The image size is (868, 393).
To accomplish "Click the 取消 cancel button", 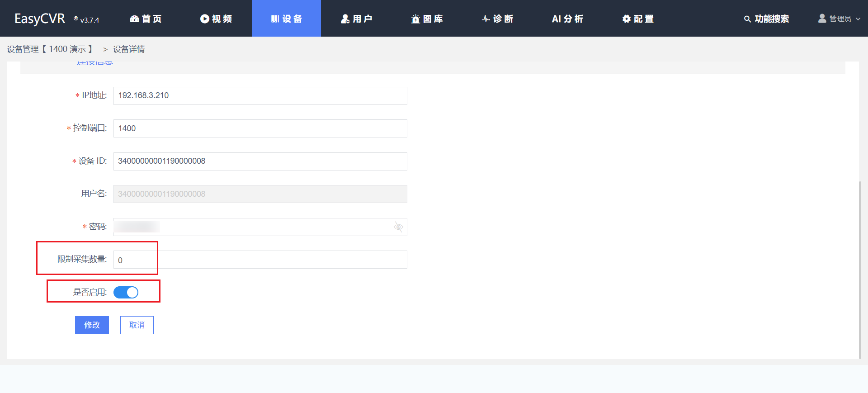I will (x=137, y=325).
